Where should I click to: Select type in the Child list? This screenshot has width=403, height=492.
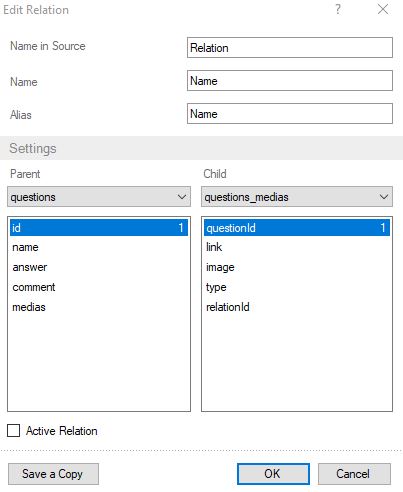click(297, 287)
